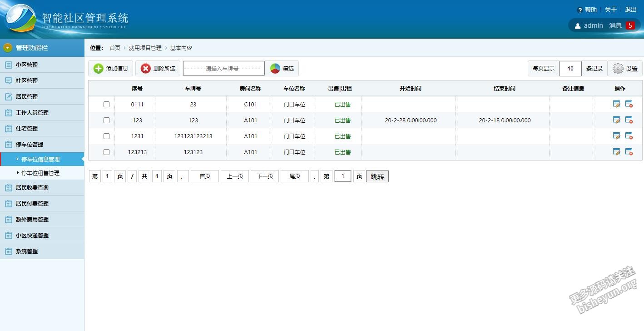Click the plate number 123123123213 cell
Image resolution: width=644 pixels, height=331 pixels.
193,136
